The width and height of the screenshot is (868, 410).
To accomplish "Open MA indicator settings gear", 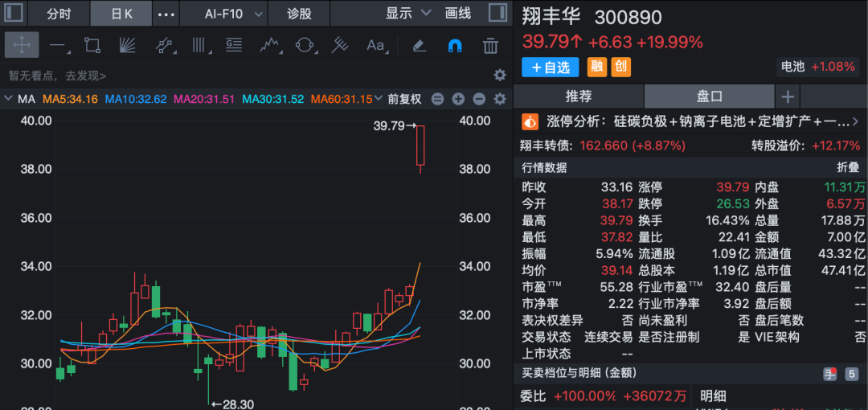I will [500, 100].
